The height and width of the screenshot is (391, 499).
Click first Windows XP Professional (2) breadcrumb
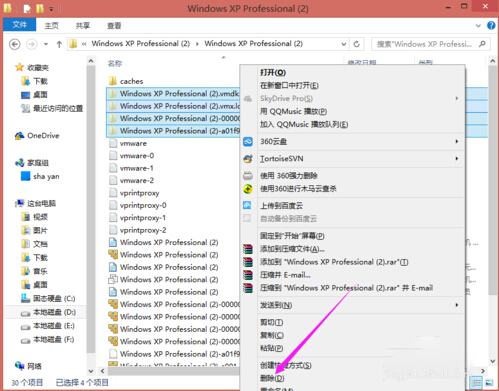141,44
